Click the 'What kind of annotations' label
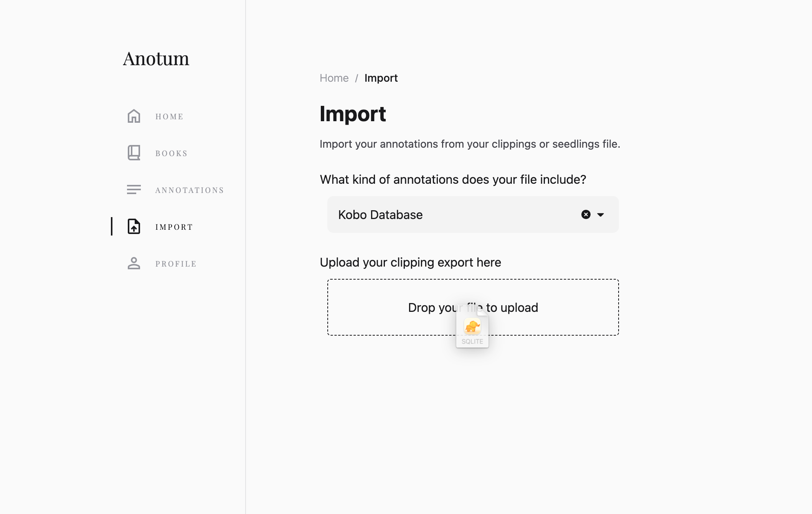The height and width of the screenshot is (514, 812). click(x=453, y=180)
